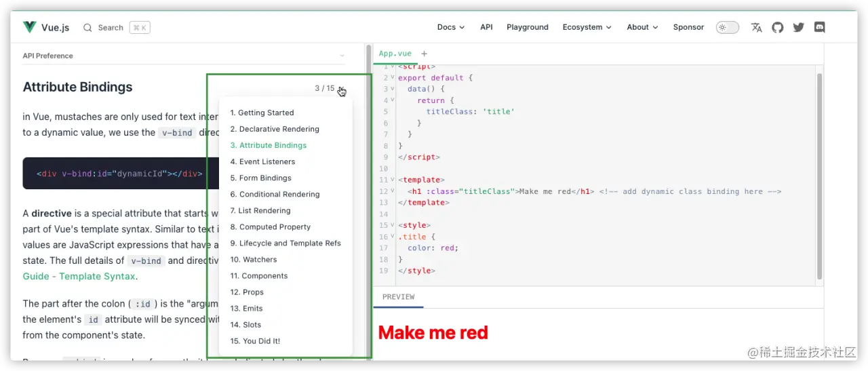Click the v-bind:id code snippet
The width and height of the screenshot is (868, 371).
coord(119,174)
